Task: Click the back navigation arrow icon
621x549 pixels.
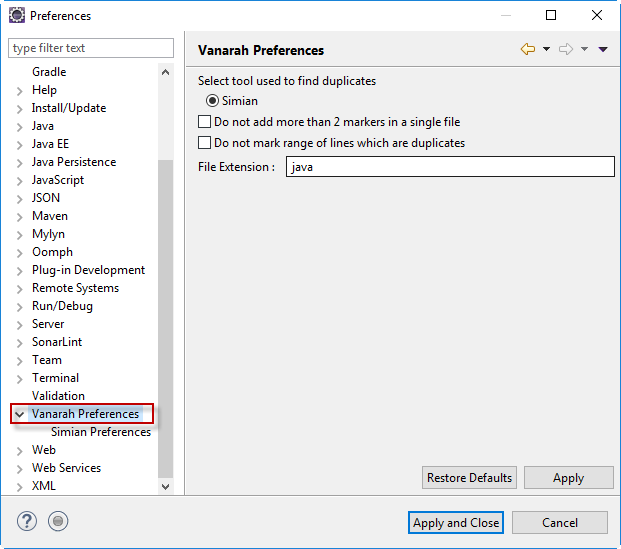Action: coord(528,50)
